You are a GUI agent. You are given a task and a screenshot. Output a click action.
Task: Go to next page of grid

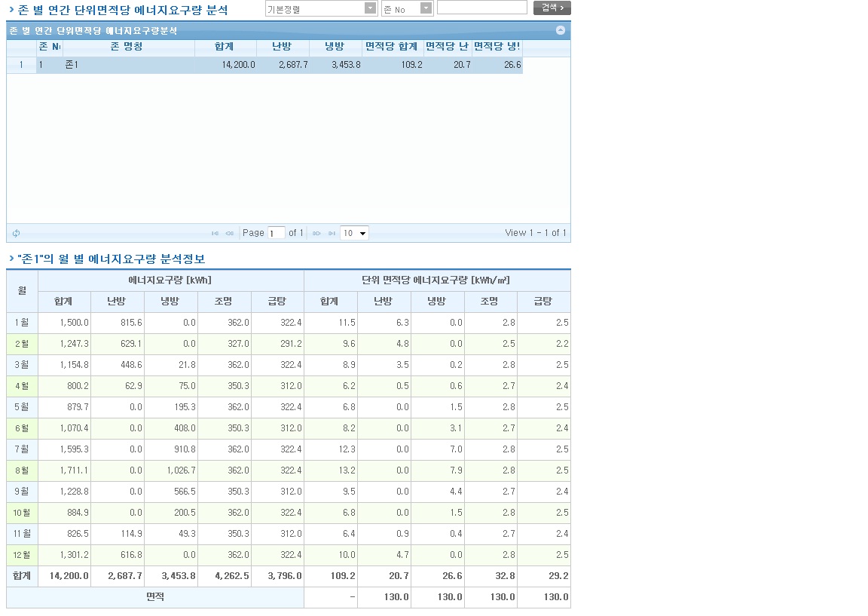tap(316, 234)
